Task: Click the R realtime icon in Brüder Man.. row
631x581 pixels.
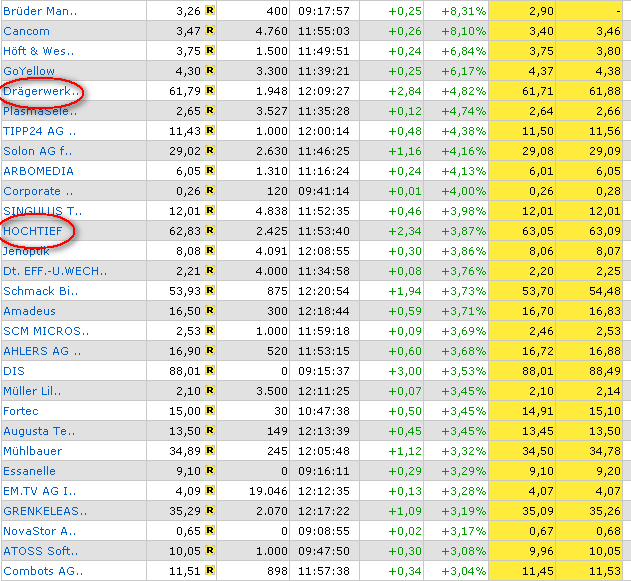Action: [210, 10]
